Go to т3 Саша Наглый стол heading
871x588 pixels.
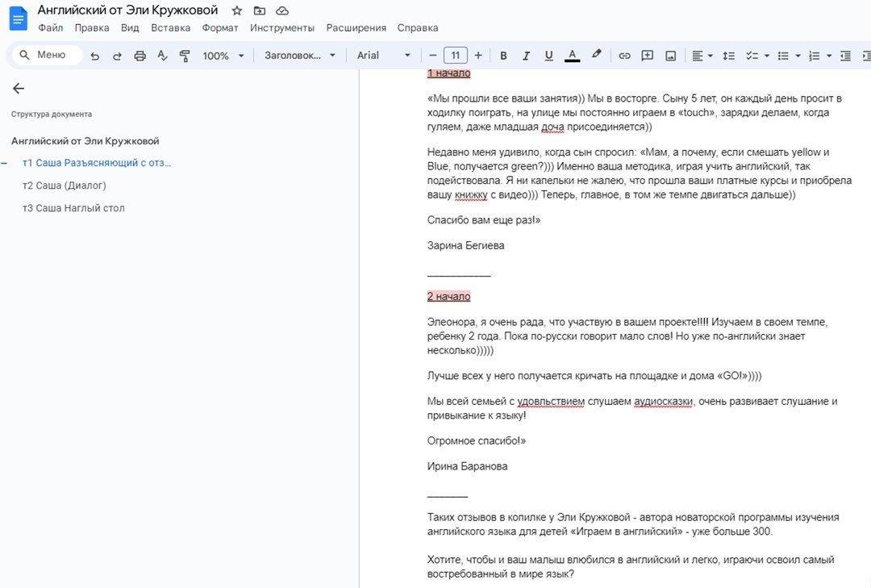coord(73,208)
